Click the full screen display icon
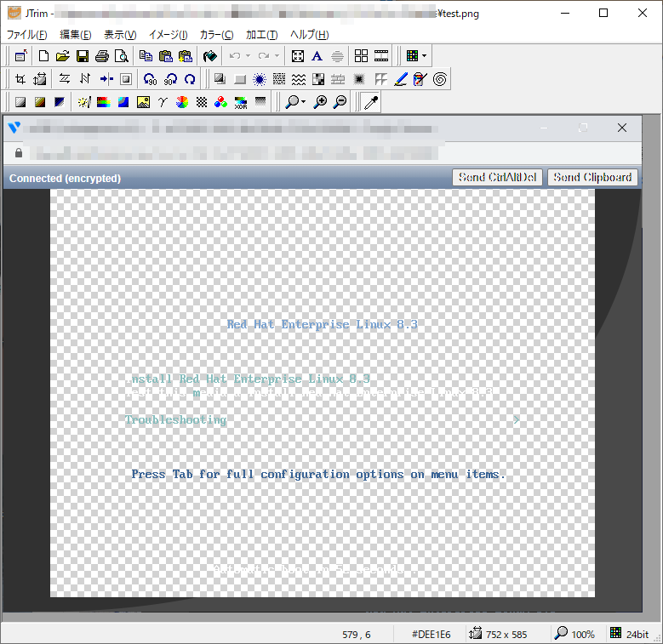This screenshot has height=644, width=663. coord(298,56)
